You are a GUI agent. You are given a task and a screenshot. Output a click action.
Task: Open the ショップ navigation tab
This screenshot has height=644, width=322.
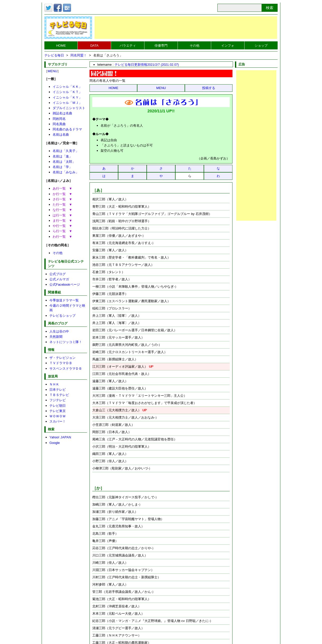pos(261,45)
